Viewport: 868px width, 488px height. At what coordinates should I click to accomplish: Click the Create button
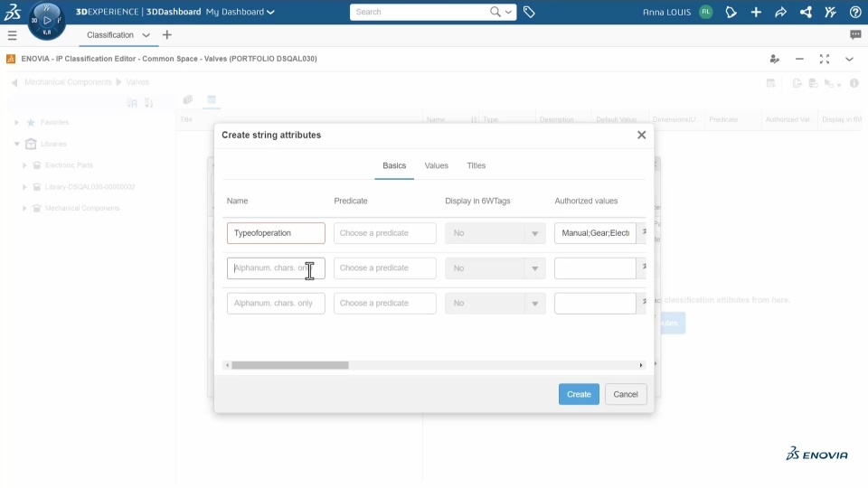579,394
